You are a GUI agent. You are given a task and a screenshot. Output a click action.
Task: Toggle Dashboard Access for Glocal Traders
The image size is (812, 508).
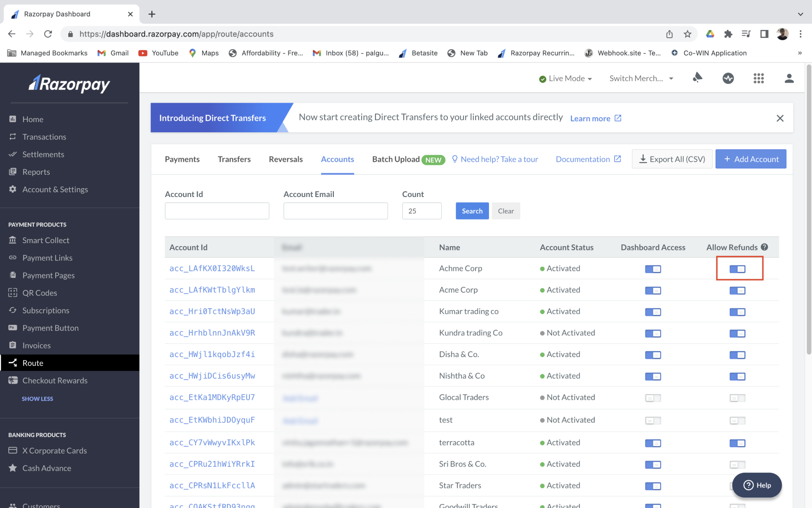point(653,398)
